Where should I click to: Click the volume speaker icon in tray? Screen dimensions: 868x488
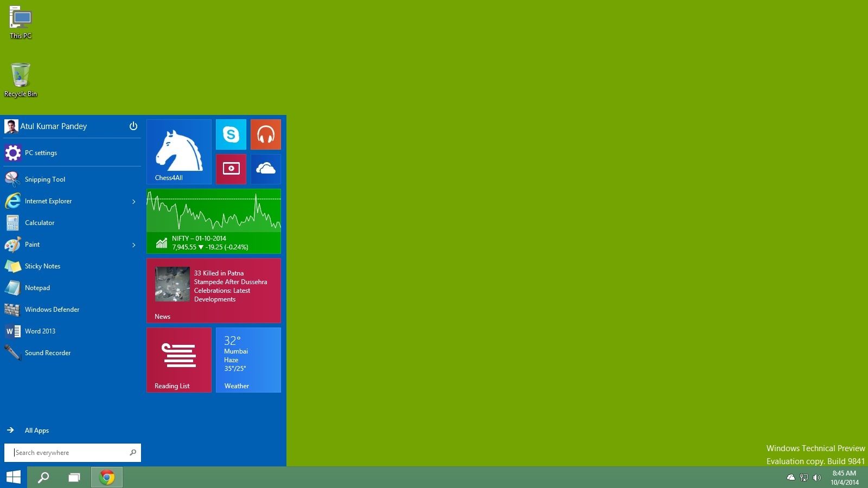click(817, 478)
